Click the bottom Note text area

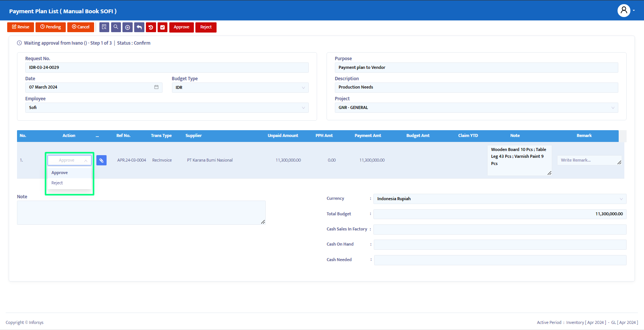[x=141, y=213]
